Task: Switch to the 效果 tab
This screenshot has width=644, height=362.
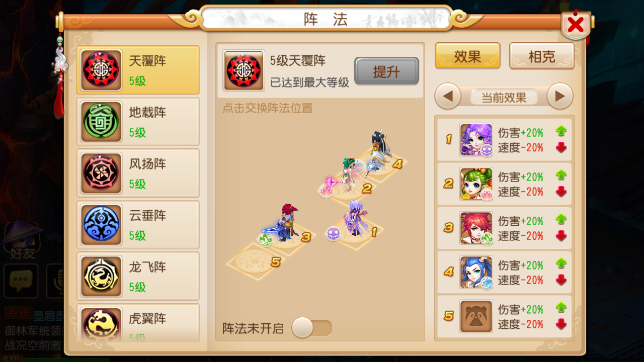Action: click(x=467, y=56)
